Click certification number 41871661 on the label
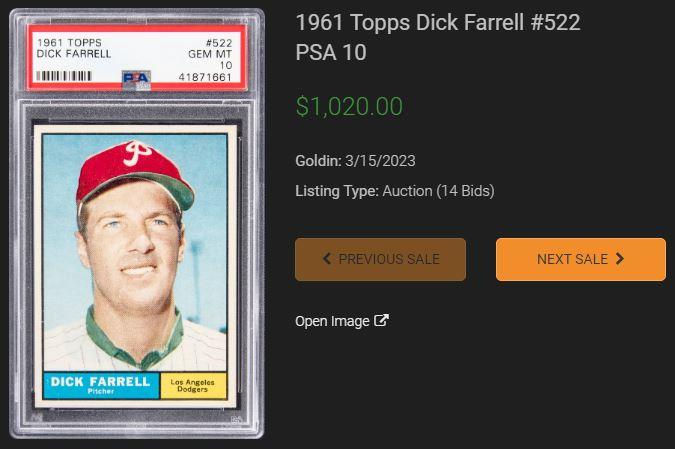Image resolution: width=675 pixels, height=449 pixels. (205, 77)
